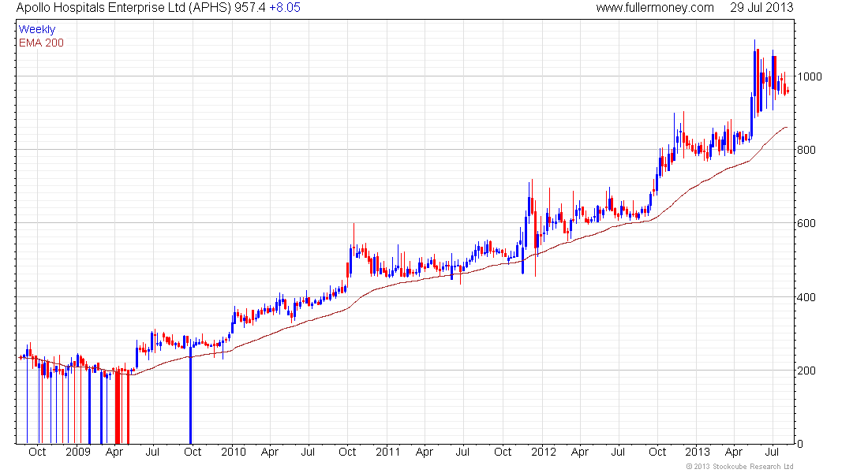Select the 2012 year label on time axis
Image resolution: width=868 pixels, height=473 pixels.
coord(544,452)
